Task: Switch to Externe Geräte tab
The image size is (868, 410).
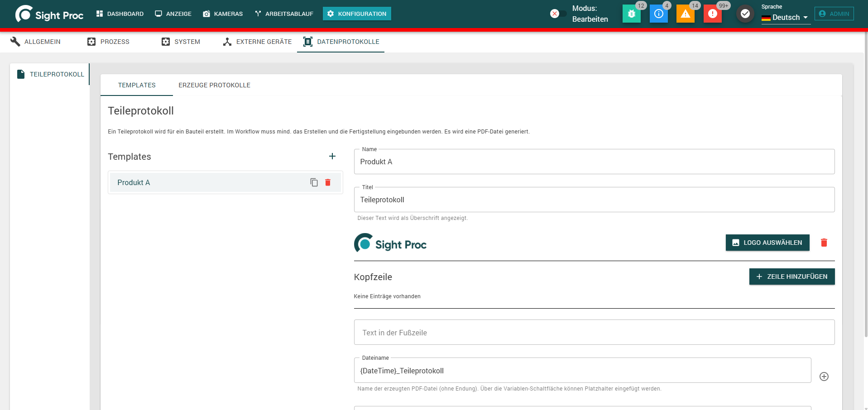Action: (257, 42)
